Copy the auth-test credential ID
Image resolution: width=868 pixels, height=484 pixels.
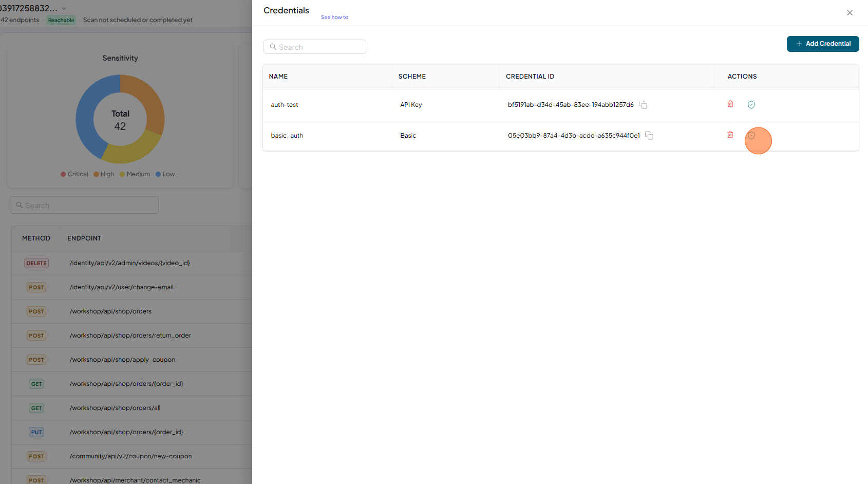(x=643, y=105)
